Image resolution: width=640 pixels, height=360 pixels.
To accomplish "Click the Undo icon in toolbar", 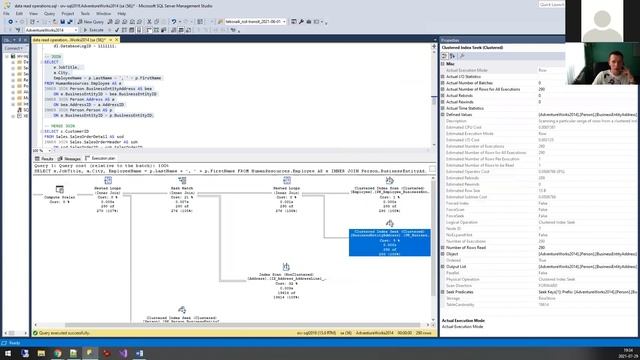I will coord(174,22).
